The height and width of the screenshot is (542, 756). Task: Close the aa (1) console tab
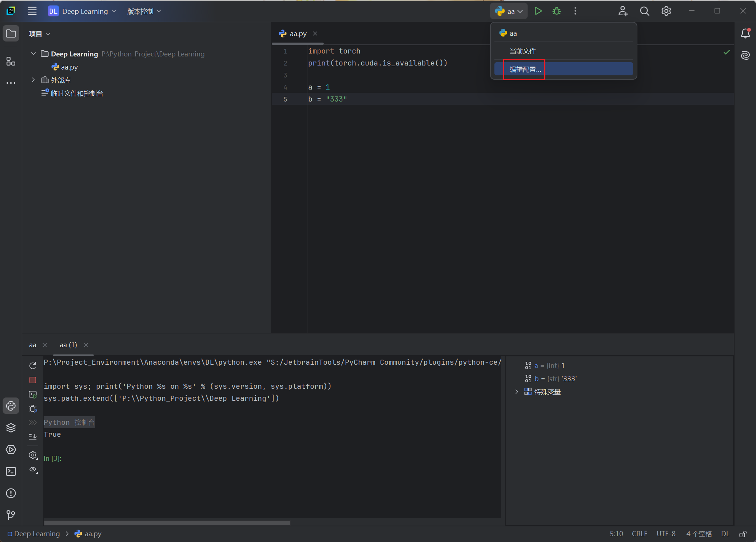[86, 345]
